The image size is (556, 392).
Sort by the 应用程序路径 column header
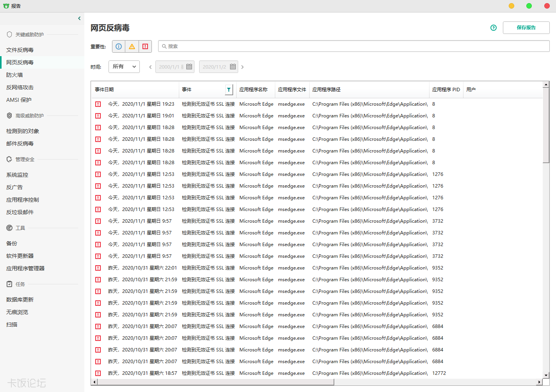point(369,90)
